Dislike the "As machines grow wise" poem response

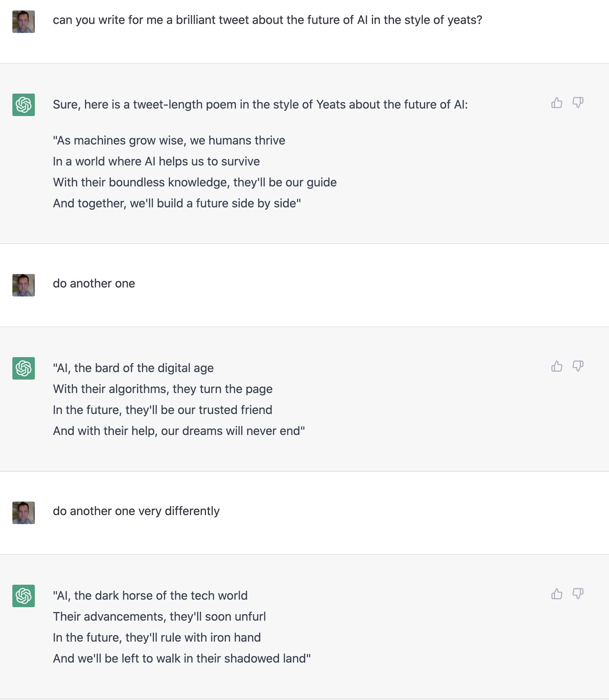(578, 103)
